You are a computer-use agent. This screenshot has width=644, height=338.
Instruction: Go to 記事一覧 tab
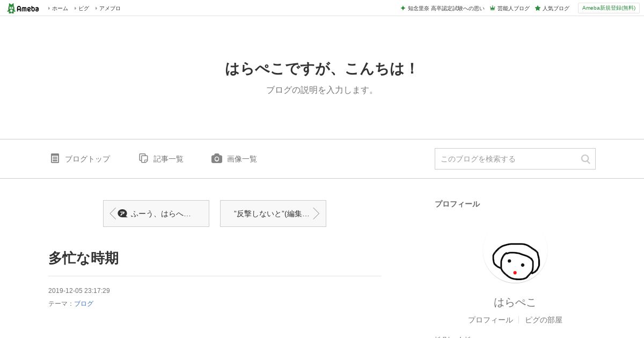pyautogui.click(x=169, y=159)
